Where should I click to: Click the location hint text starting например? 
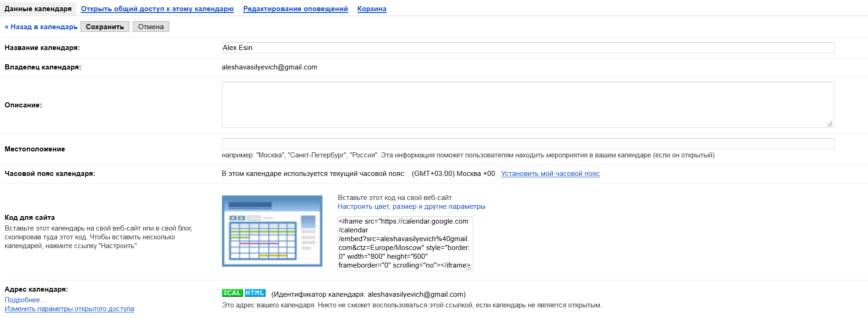(x=468, y=155)
